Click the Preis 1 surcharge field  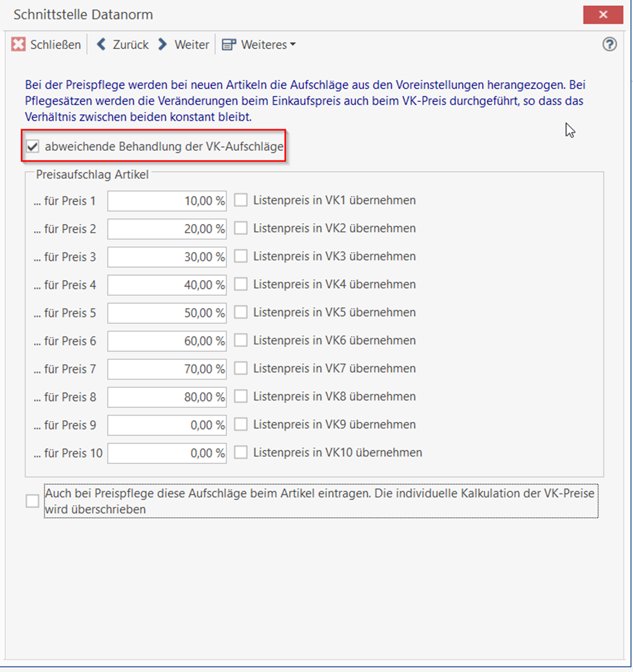tap(167, 201)
